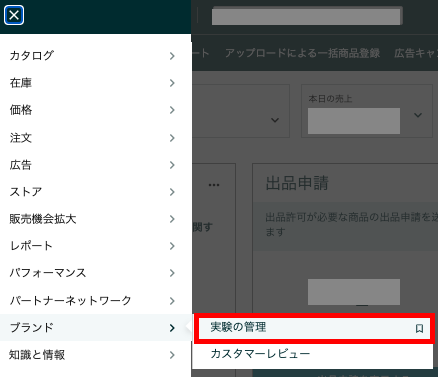Image resolution: width=438 pixels, height=377 pixels.
Task: Click the chevron beside 知識と情報
Action: tap(172, 355)
